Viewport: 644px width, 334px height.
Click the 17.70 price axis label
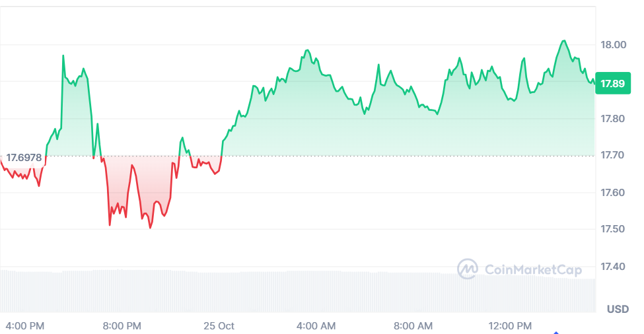[x=613, y=156]
